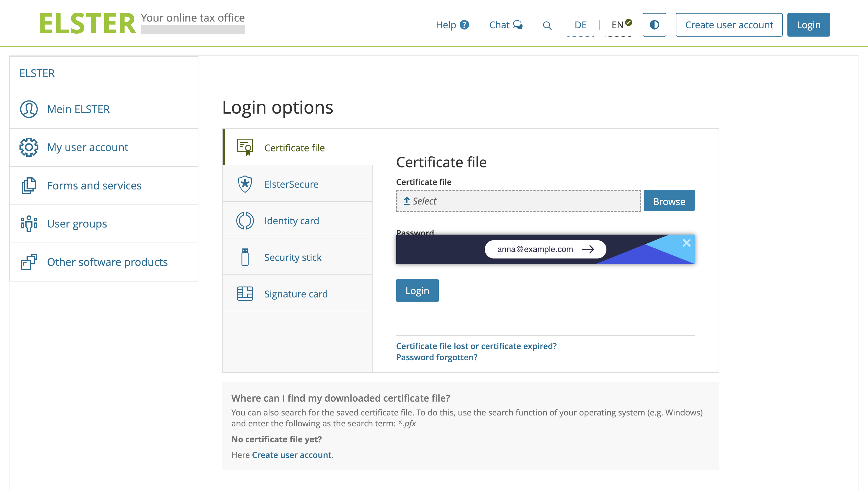
Task: Open the Security stick login option
Action: point(297,257)
